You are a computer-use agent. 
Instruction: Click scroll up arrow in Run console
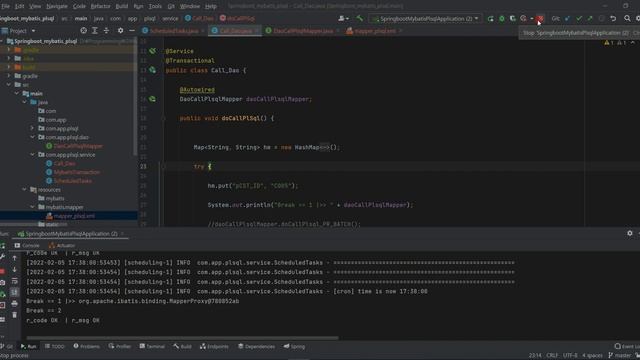(x=15, y=258)
